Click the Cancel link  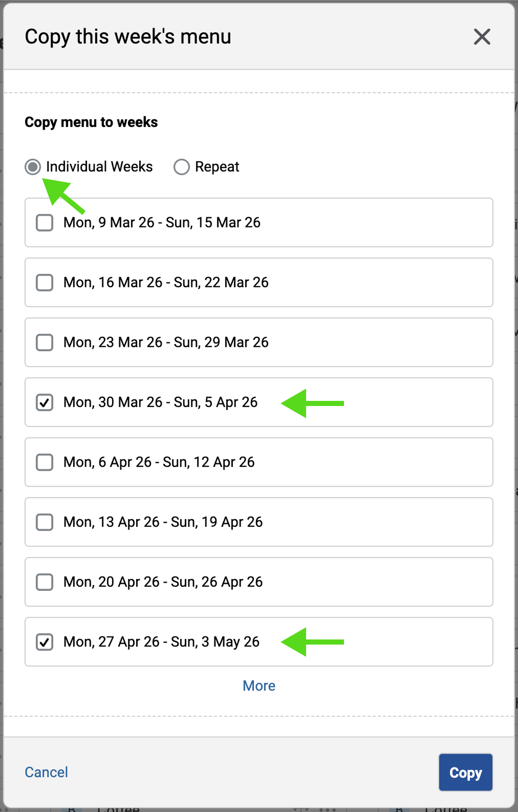[x=46, y=772]
